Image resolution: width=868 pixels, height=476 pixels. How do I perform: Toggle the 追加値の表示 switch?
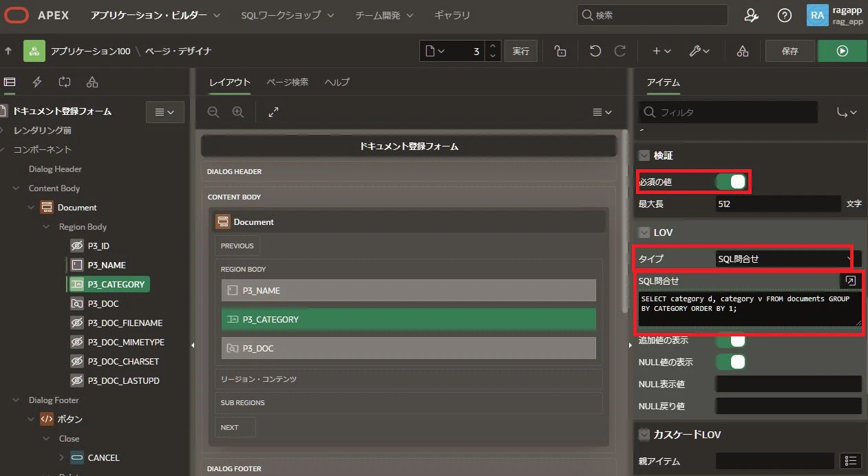(x=730, y=340)
